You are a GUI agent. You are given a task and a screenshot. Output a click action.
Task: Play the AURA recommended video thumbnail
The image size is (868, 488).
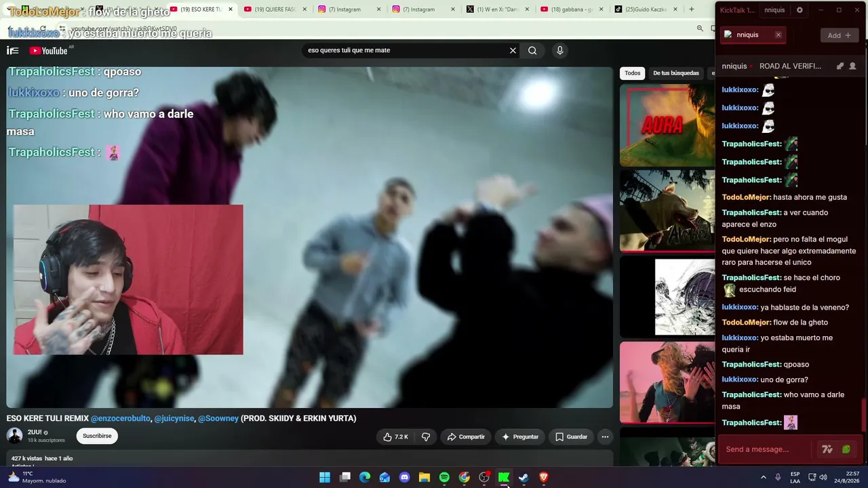667,125
